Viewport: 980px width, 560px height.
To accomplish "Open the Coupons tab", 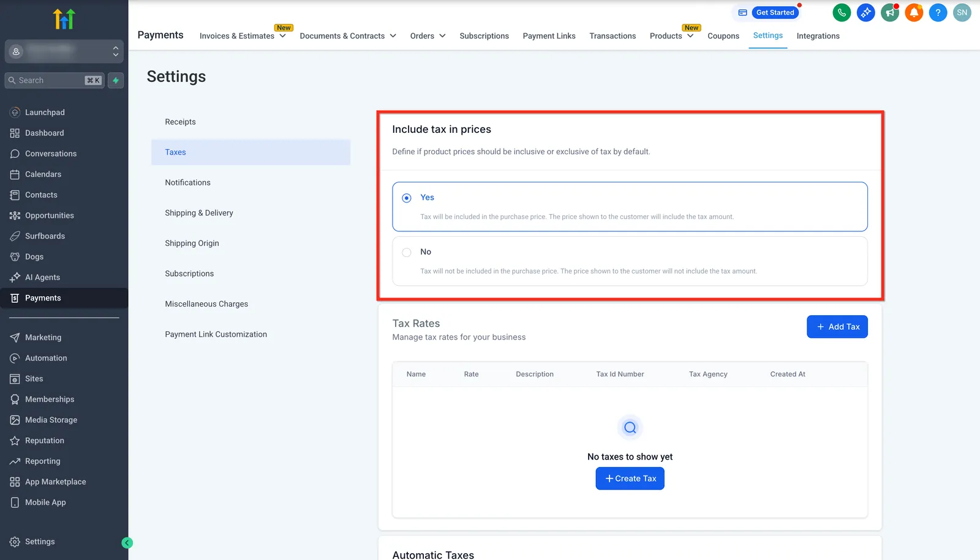I will point(723,36).
